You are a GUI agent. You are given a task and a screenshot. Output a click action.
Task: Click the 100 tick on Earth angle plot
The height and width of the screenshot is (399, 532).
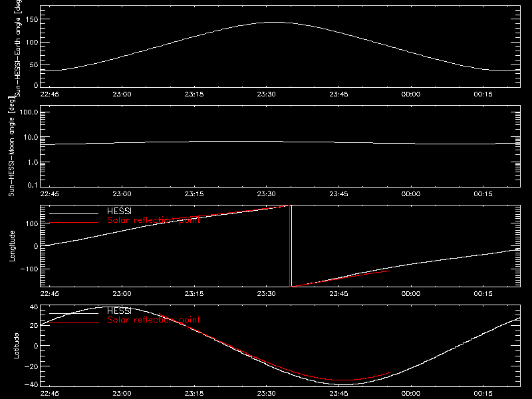coord(32,42)
